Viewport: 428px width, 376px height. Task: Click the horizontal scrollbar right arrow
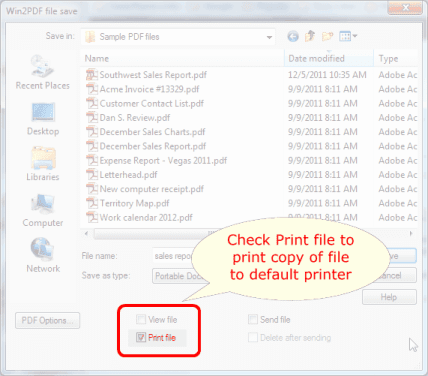(411, 233)
